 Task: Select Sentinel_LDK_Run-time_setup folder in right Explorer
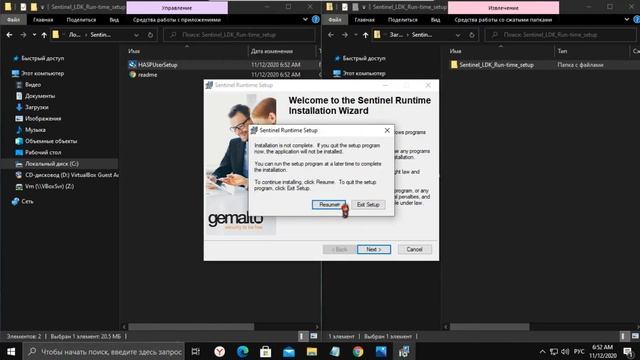pos(492,65)
